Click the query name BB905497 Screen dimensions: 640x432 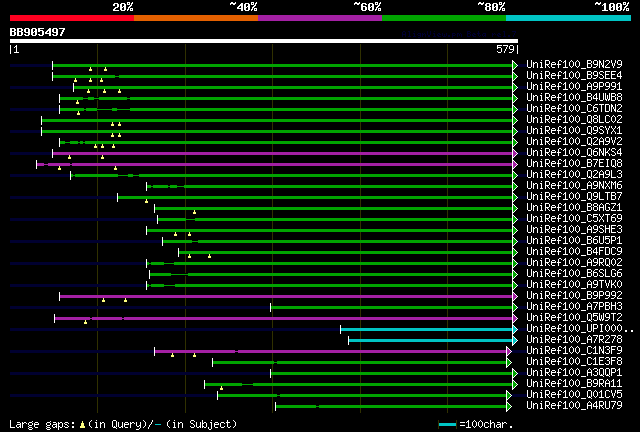pyautogui.click(x=37, y=32)
